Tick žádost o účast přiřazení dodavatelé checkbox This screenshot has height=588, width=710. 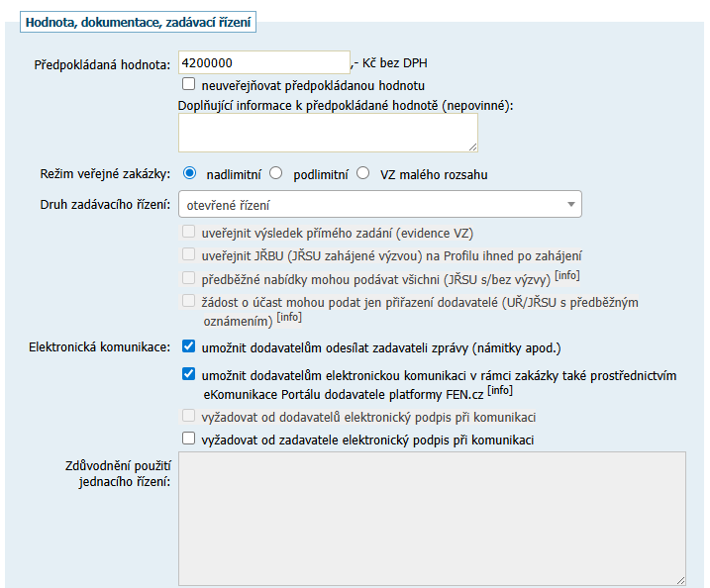(x=189, y=301)
